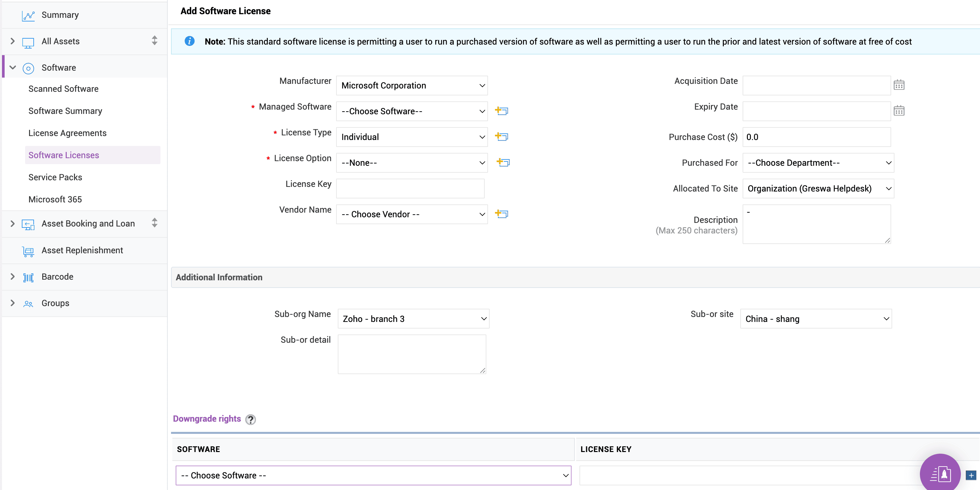This screenshot has height=490, width=980.
Task: Open the Managed Software dropdown
Action: [412, 111]
